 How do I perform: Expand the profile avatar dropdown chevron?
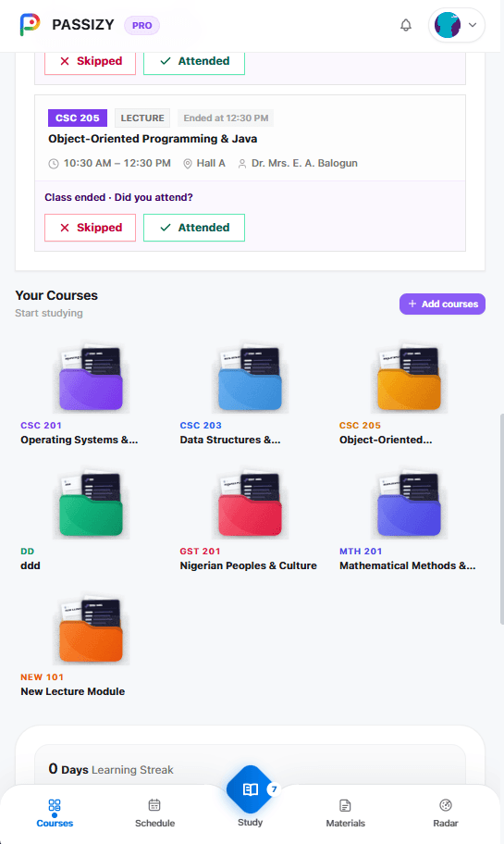coord(473,25)
